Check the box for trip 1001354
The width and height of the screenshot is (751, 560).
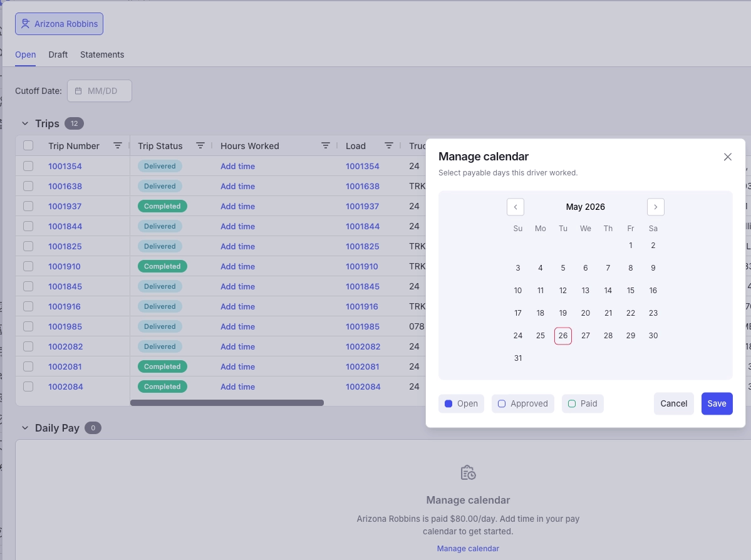28,166
